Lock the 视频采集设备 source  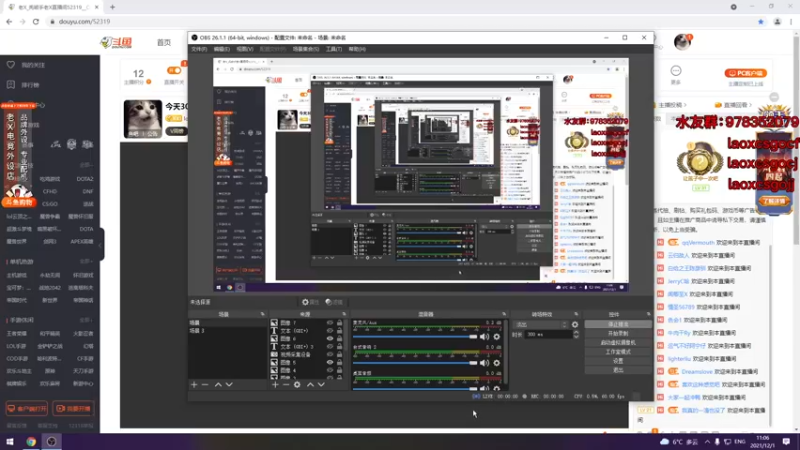[339, 355]
